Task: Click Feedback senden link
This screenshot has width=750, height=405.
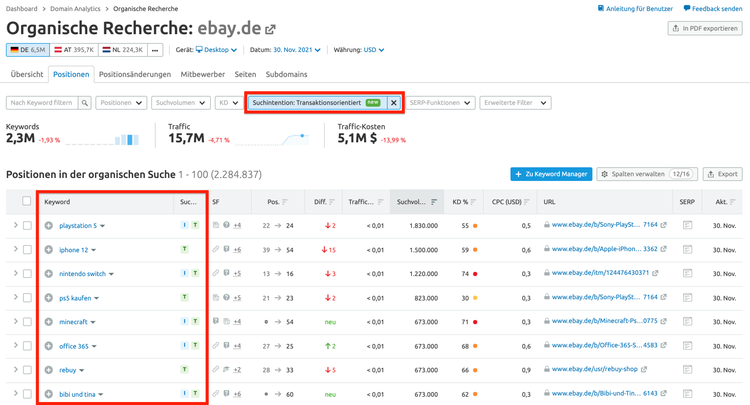Action: click(x=713, y=9)
